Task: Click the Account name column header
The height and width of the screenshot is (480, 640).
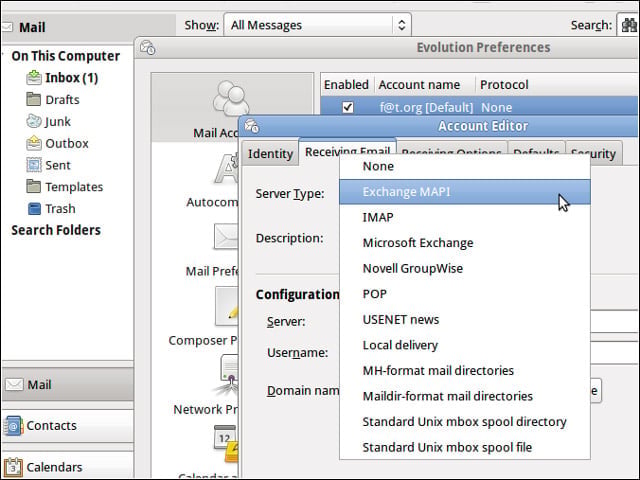Action: click(424, 84)
